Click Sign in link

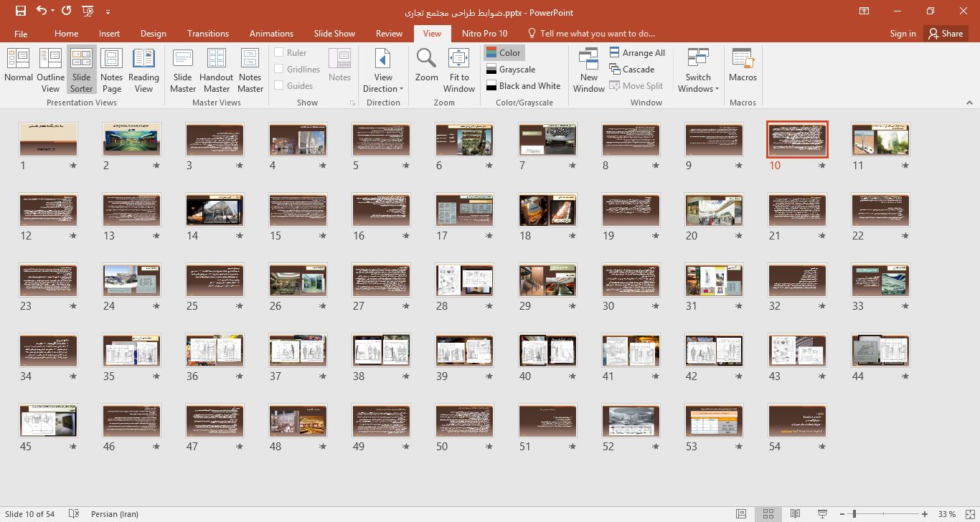(x=903, y=34)
